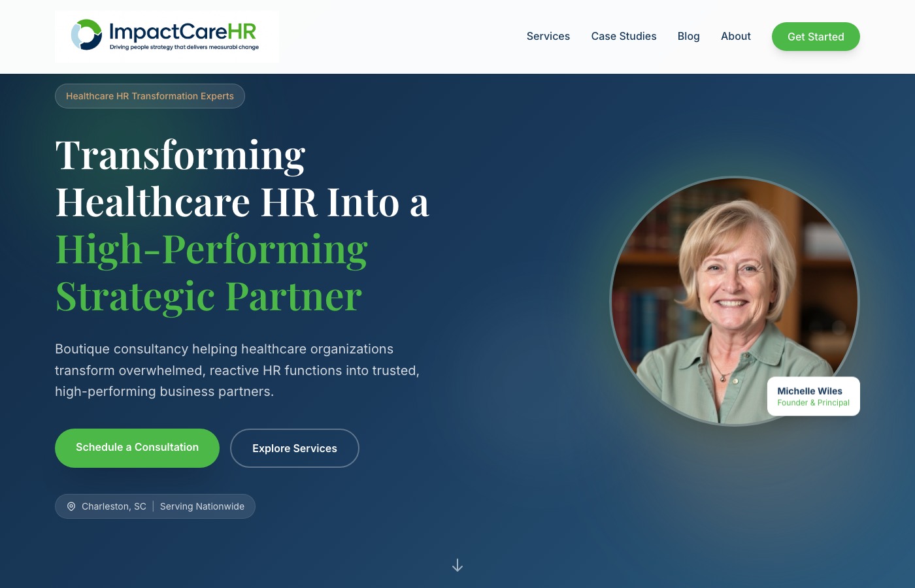Select the Explore Services button
915x588 pixels.
tap(295, 448)
